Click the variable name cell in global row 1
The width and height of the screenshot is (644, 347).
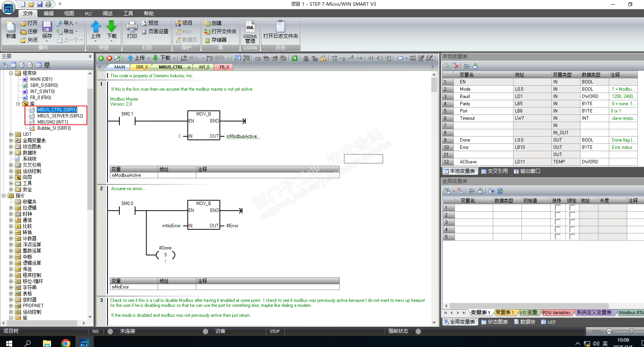474,208
